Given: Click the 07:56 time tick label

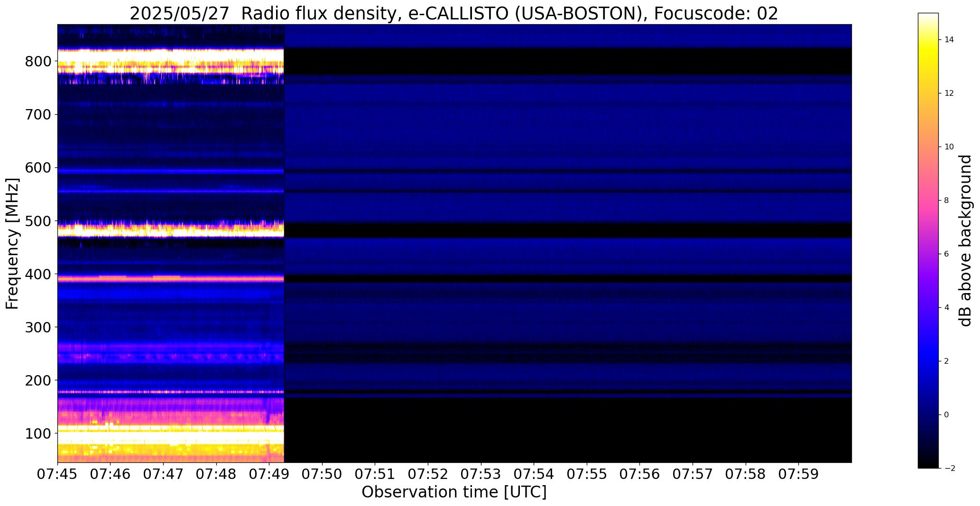Looking at the screenshot, I should tap(640, 474).
